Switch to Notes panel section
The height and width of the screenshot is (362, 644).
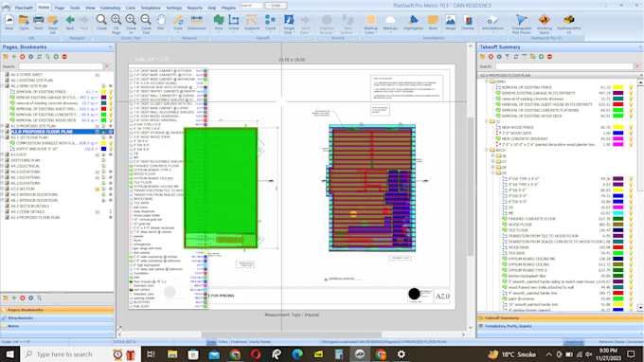57,326
